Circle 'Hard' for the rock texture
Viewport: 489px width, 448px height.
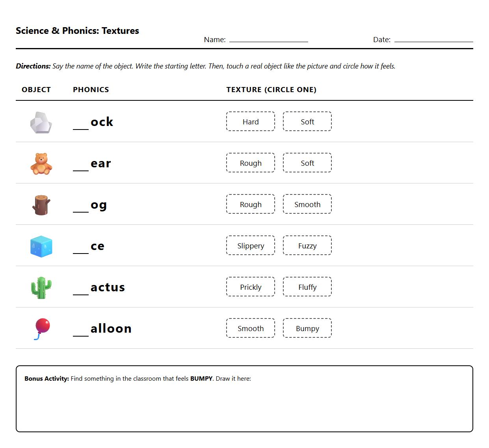pos(250,122)
